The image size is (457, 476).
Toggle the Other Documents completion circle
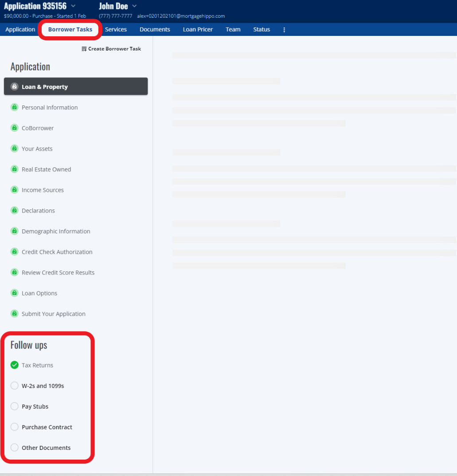click(14, 448)
